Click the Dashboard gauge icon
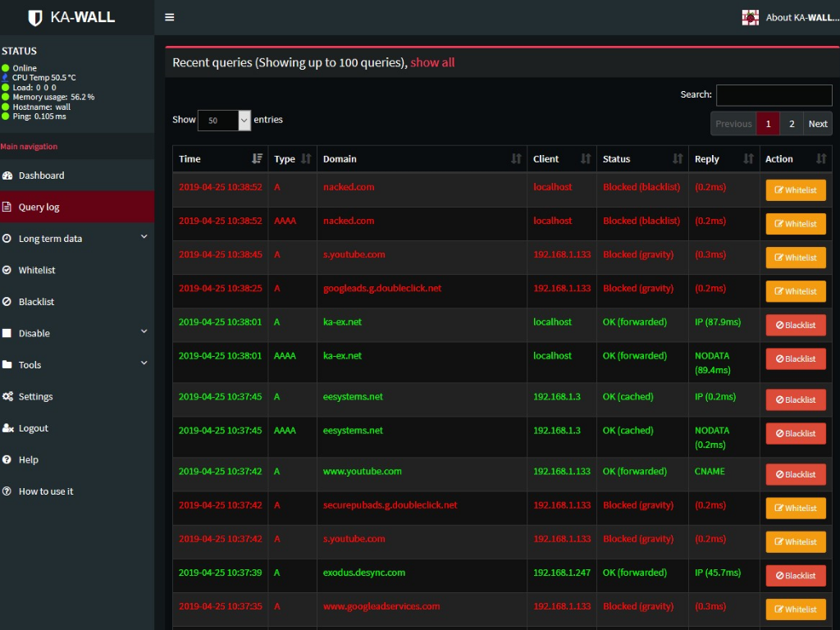Screen dimensions: 840x630 tap(7, 176)
